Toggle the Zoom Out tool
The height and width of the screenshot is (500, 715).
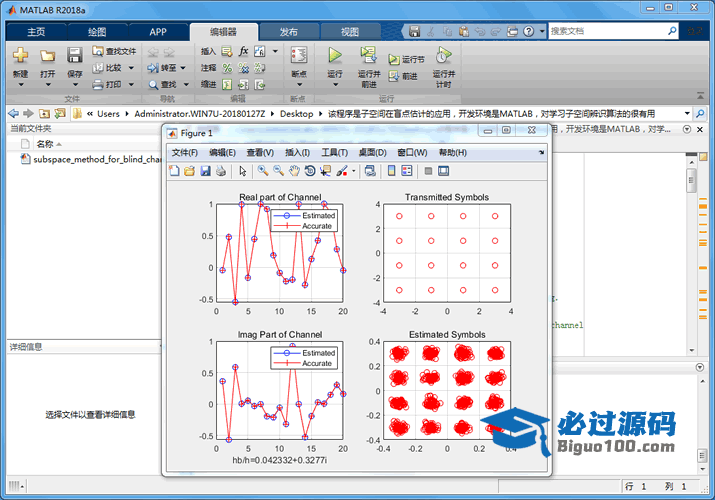pos(278,171)
